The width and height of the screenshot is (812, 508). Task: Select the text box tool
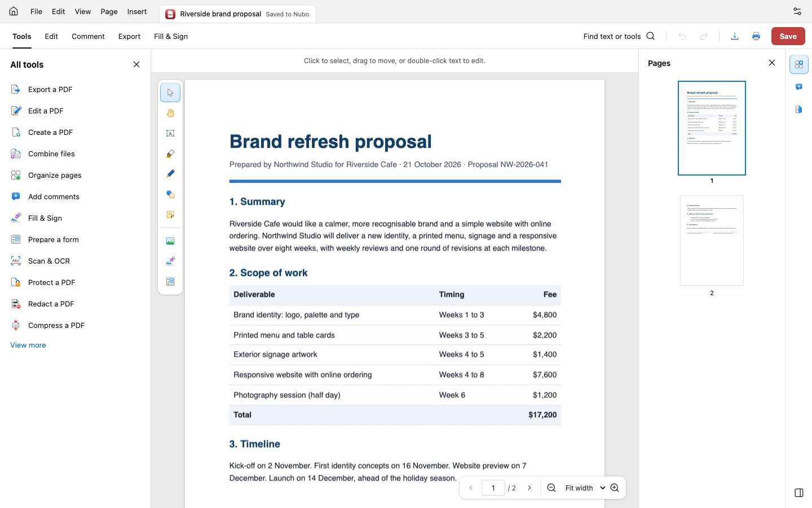[170, 134]
